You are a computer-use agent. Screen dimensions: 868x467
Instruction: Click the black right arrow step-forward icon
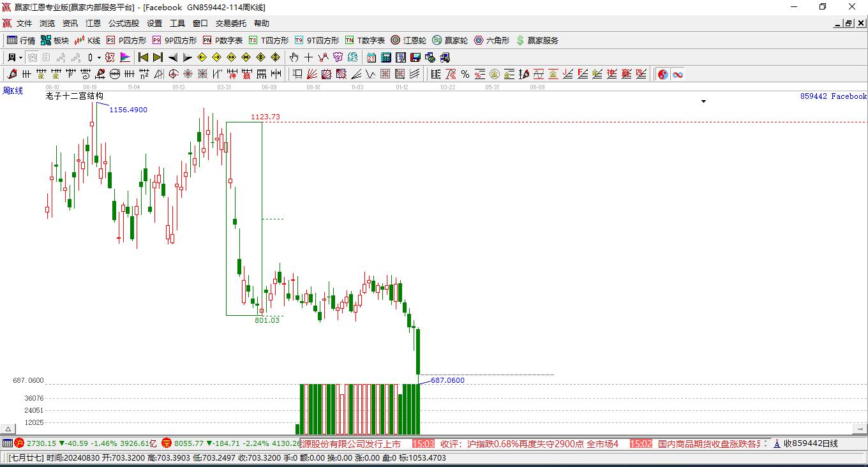(187, 57)
